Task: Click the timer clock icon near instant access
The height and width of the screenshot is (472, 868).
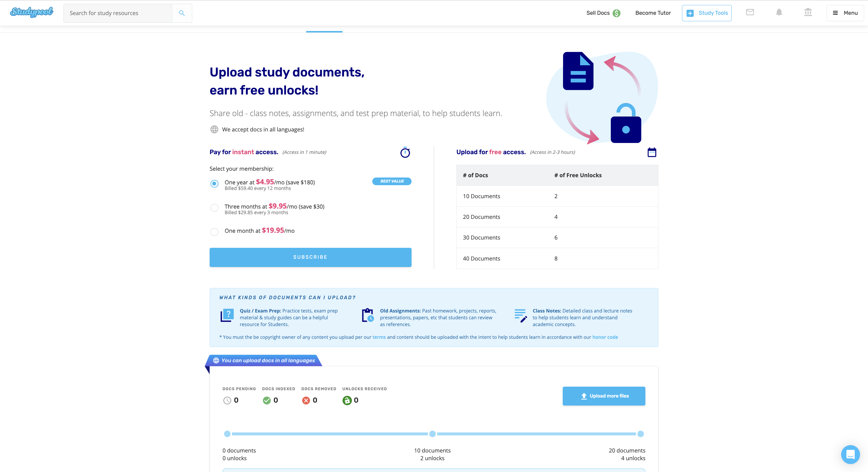Action: click(x=405, y=152)
